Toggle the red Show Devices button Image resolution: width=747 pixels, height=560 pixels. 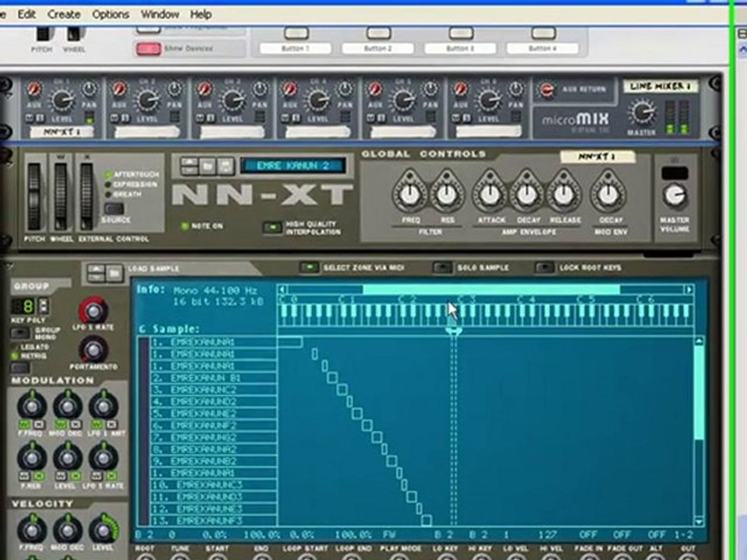tap(149, 49)
